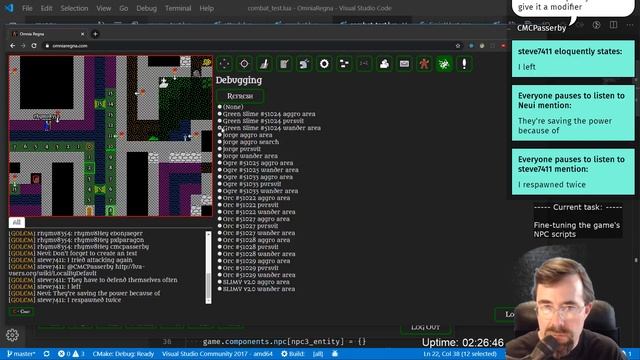Switch to the All chat tab
640x360 pixels.
coord(17,222)
